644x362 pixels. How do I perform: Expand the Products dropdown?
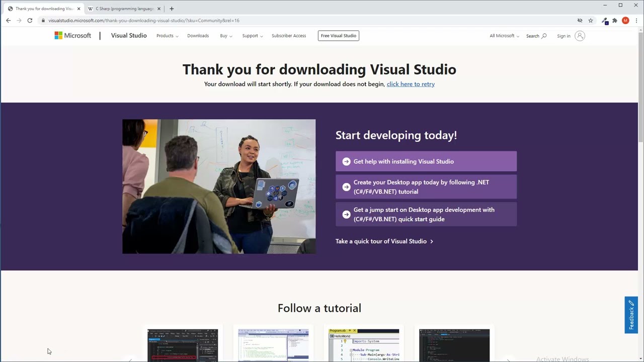point(167,36)
